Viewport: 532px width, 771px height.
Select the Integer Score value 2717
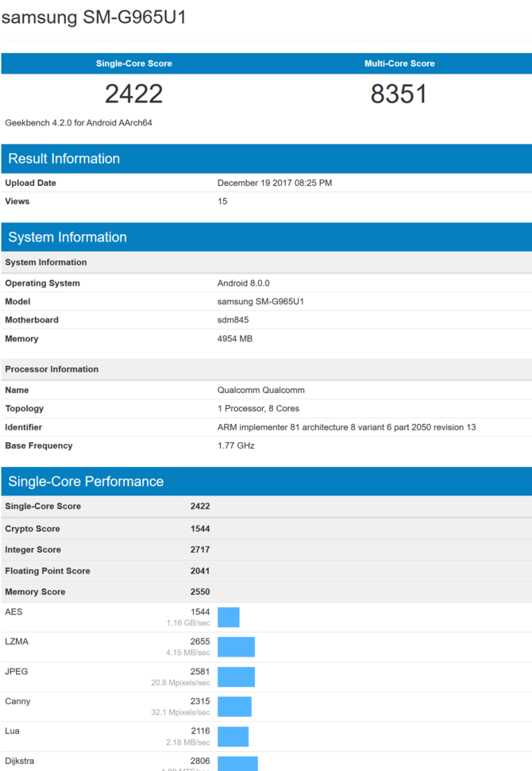point(200,549)
